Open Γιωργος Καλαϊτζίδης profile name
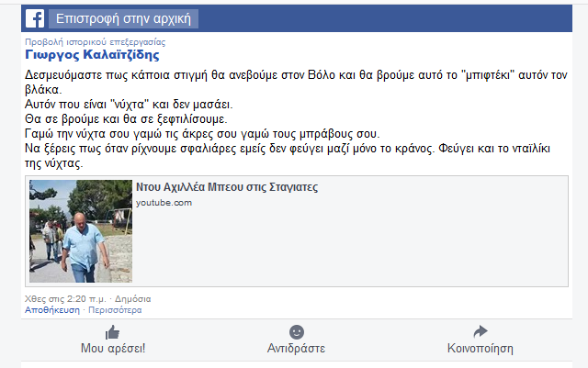 pyautogui.click(x=92, y=55)
